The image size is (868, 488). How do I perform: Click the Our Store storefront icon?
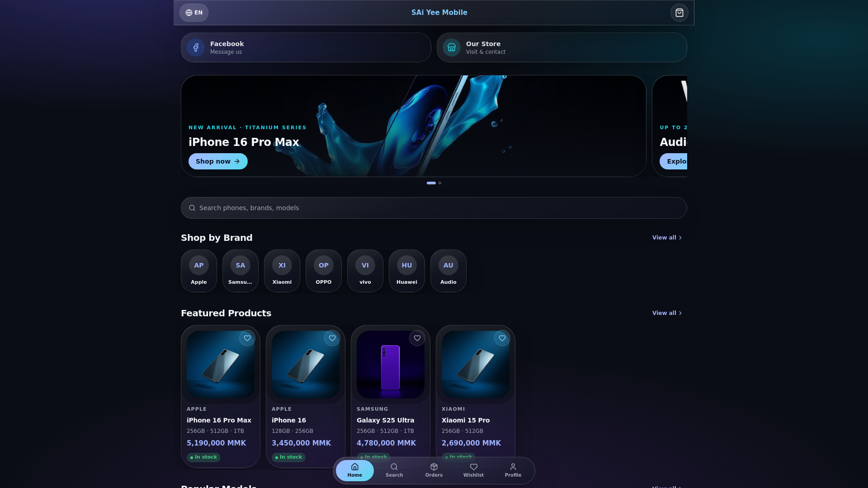click(x=452, y=47)
